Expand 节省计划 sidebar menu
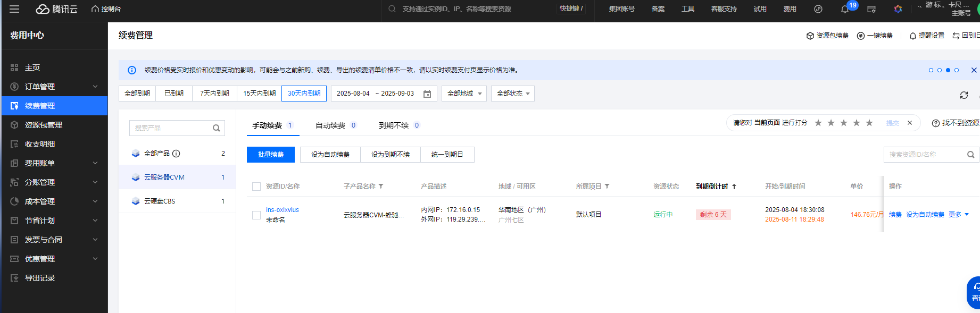 coord(55,221)
